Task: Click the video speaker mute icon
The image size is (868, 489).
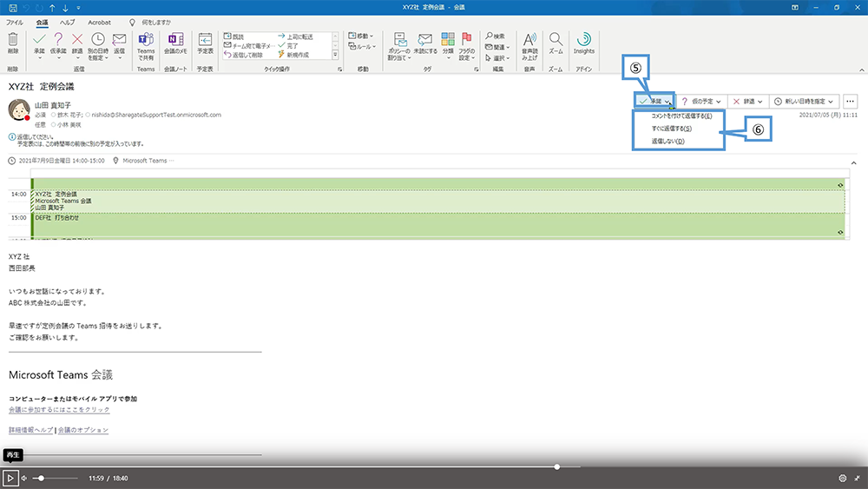Action: (24, 478)
